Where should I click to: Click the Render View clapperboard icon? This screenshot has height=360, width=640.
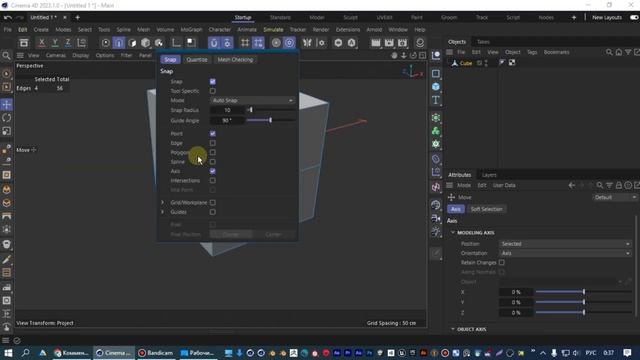[376, 42]
